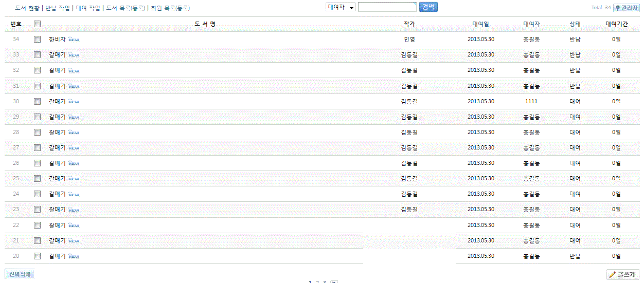The height and width of the screenshot is (283, 644).
Task: Toggle the select-all checkbox in the header
Action: tap(37, 24)
